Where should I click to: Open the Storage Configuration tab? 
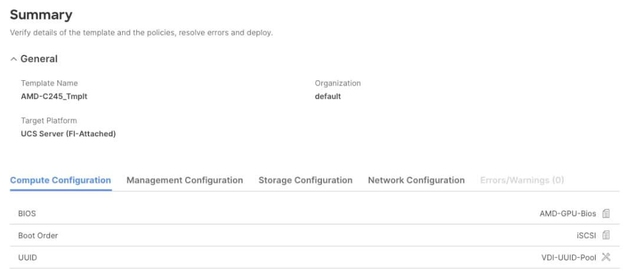point(305,180)
